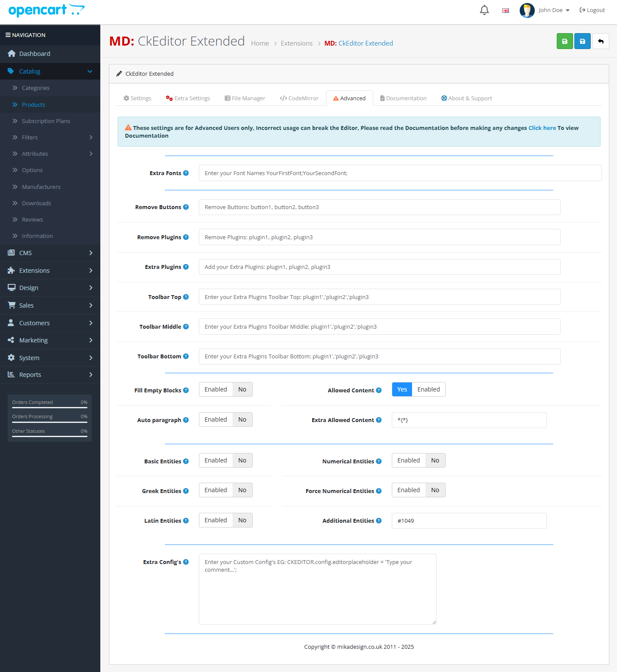Click the Extra Allowed Content help icon
Viewport: 617px width, 672px height.
(379, 420)
